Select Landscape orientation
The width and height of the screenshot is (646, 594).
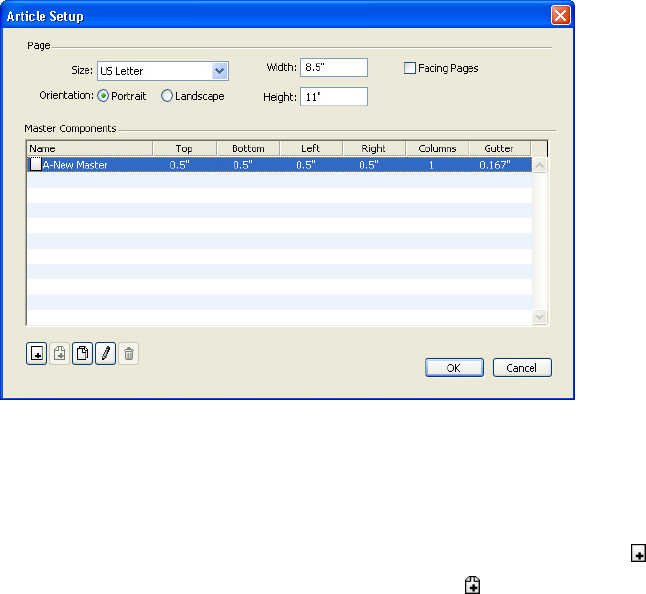(x=167, y=96)
